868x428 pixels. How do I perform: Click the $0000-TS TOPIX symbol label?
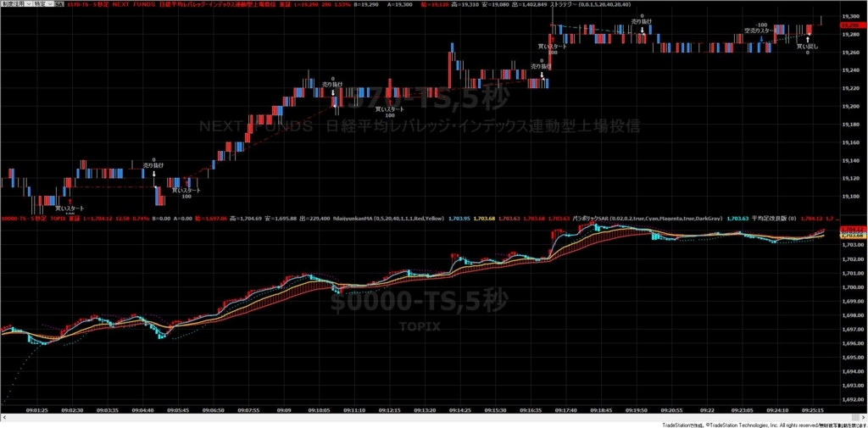coord(36,220)
